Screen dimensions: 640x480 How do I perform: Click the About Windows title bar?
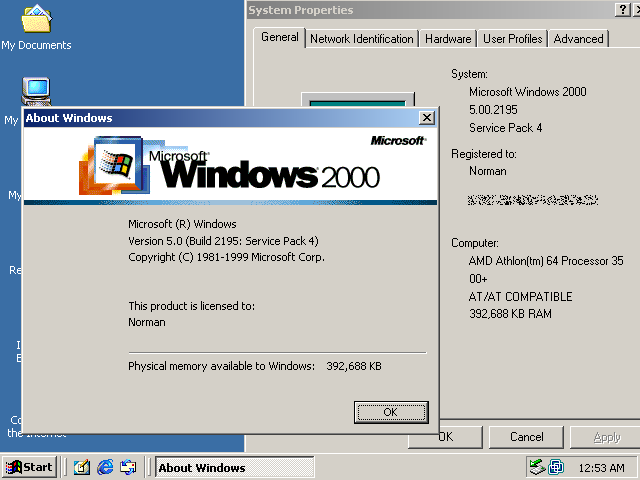point(220,118)
